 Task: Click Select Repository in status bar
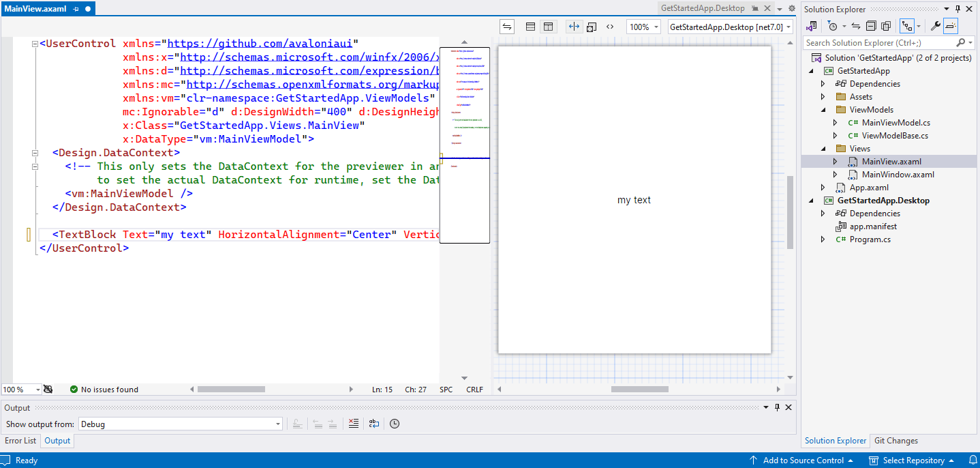913,460
